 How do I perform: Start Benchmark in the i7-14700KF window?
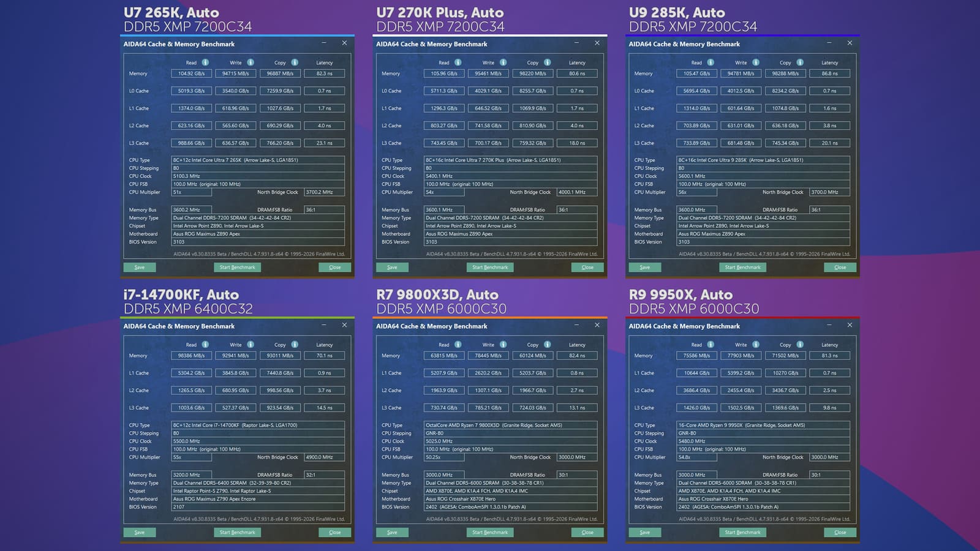click(x=238, y=533)
